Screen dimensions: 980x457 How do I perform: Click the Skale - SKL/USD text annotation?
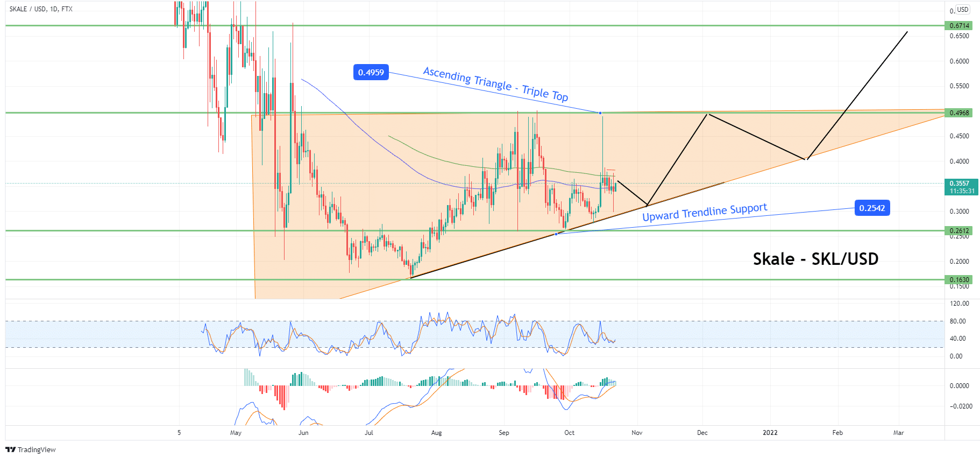click(815, 259)
